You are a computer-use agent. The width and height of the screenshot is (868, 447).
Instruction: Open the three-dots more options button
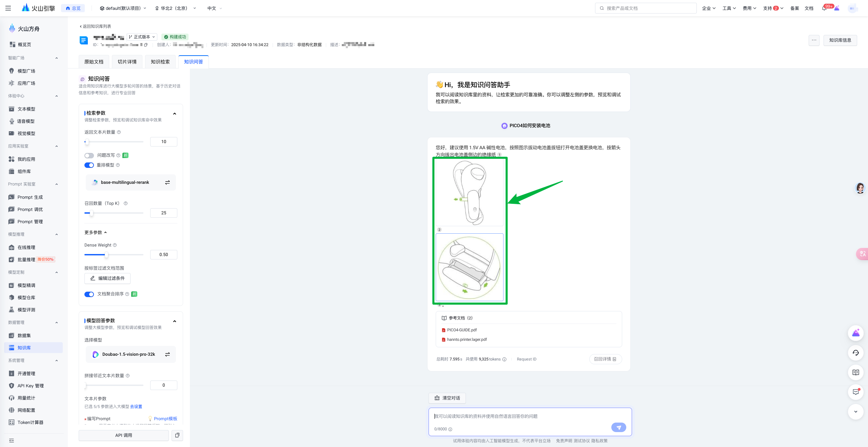click(x=814, y=40)
